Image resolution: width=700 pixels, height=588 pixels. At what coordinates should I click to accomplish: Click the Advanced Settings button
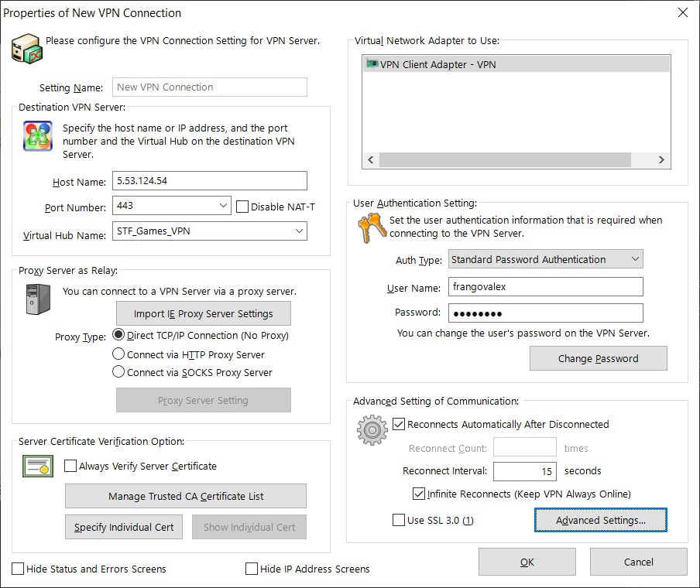coord(600,520)
